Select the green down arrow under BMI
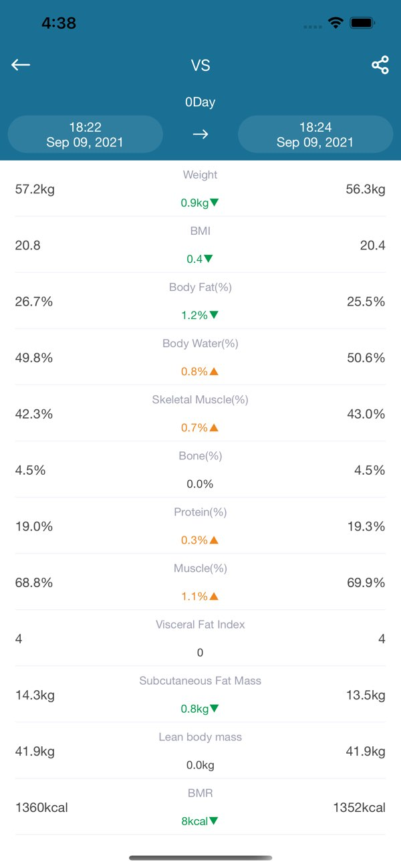 (x=209, y=259)
